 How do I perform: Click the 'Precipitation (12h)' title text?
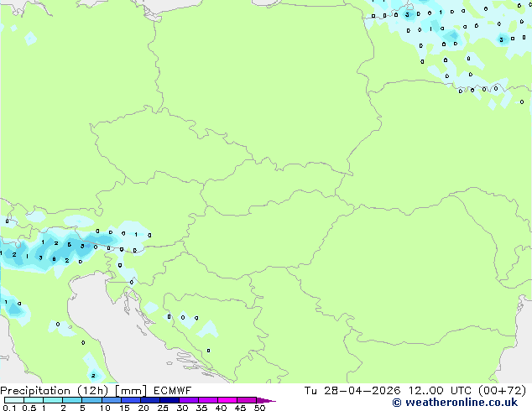click(55, 391)
